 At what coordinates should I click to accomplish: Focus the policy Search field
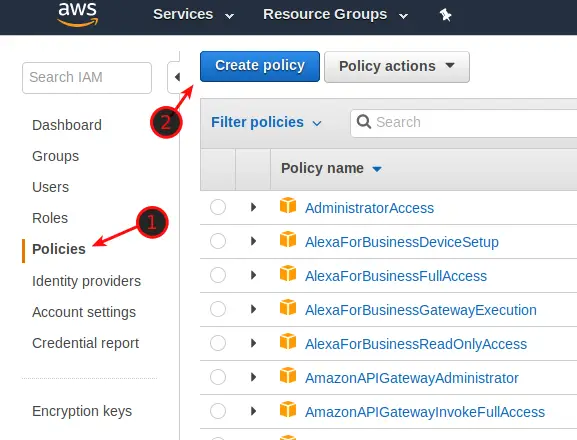point(464,123)
